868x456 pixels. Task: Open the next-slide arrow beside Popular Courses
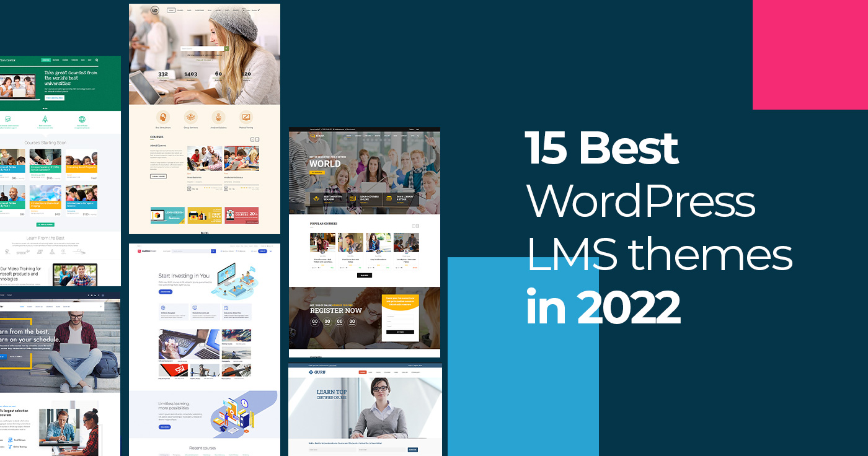(x=417, y=226)
